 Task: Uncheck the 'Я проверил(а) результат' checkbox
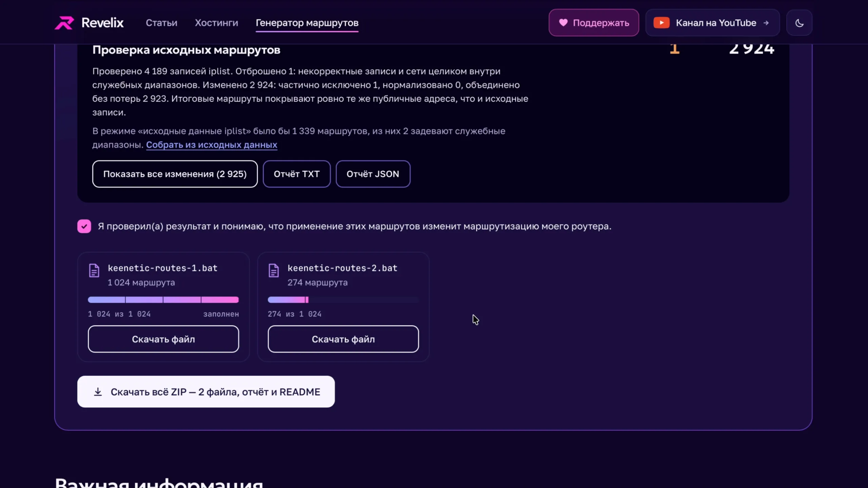[84, 226]
